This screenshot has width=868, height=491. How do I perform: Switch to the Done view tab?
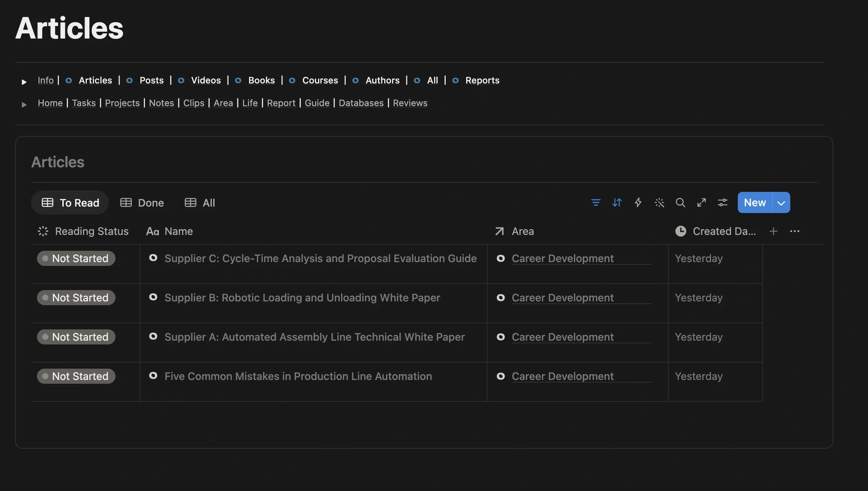[142, 203]
